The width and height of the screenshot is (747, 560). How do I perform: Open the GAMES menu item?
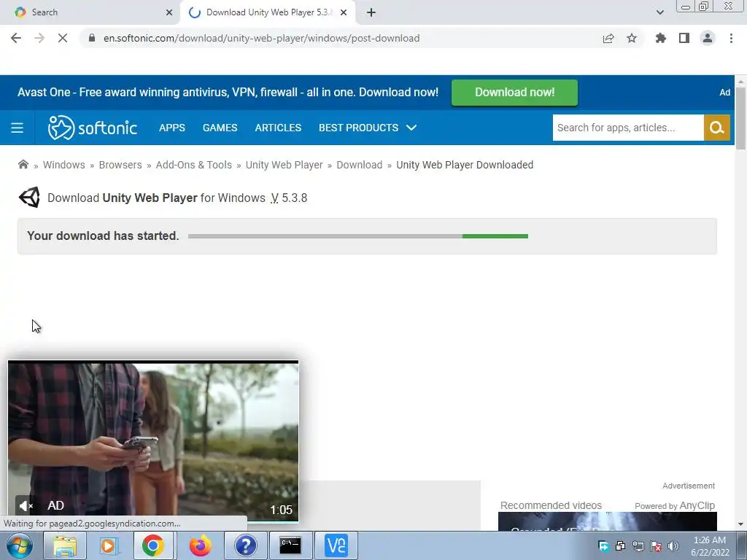pos(220,128)
